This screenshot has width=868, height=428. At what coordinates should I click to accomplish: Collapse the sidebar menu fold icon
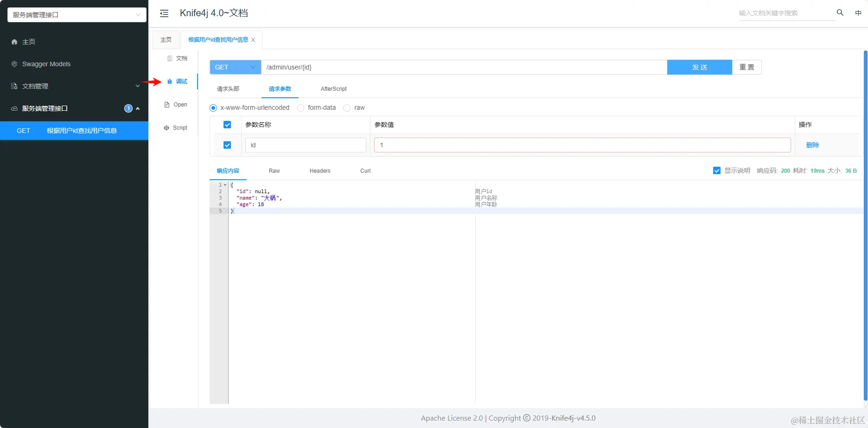(x=164, y=13)
